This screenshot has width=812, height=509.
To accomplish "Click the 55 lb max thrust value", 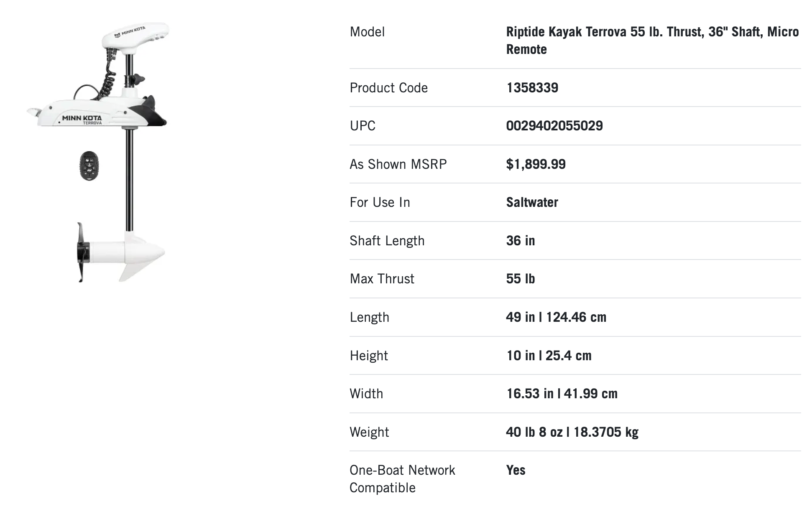I will 520,279.
